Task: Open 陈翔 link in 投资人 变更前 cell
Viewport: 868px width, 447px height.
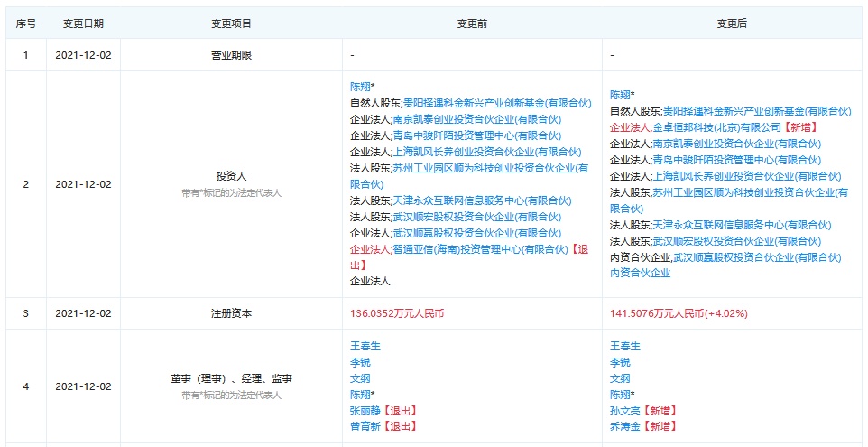Action: 360,87
